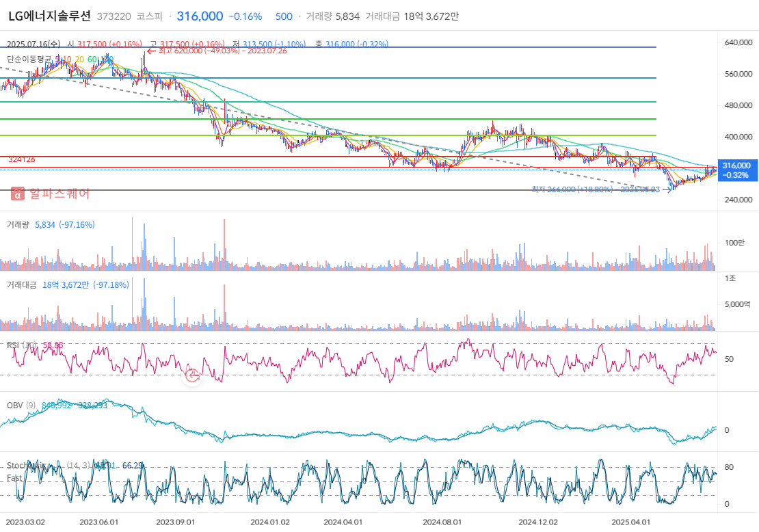The height and width of the screenshot is (532, 759).
Task: Click the 20-day moving average legend number
Action: [x=79, y=59]
